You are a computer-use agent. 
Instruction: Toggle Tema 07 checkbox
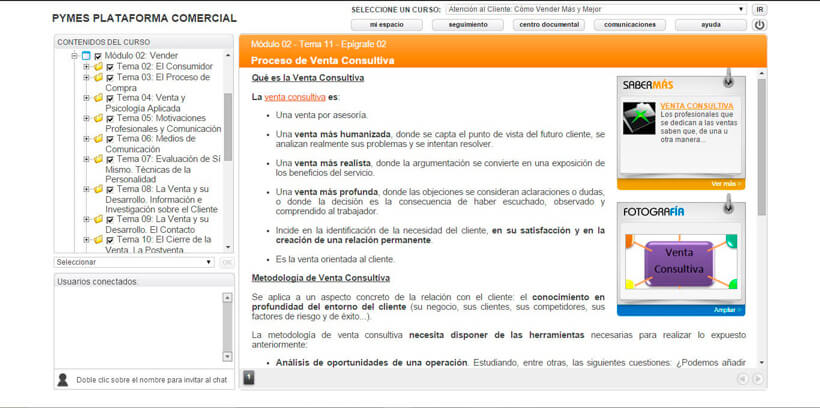tap(110, 160)
